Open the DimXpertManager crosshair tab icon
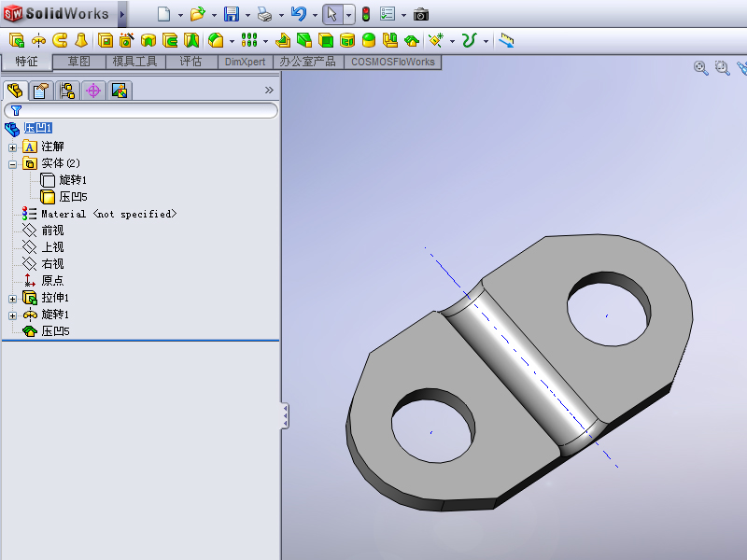 93,91
